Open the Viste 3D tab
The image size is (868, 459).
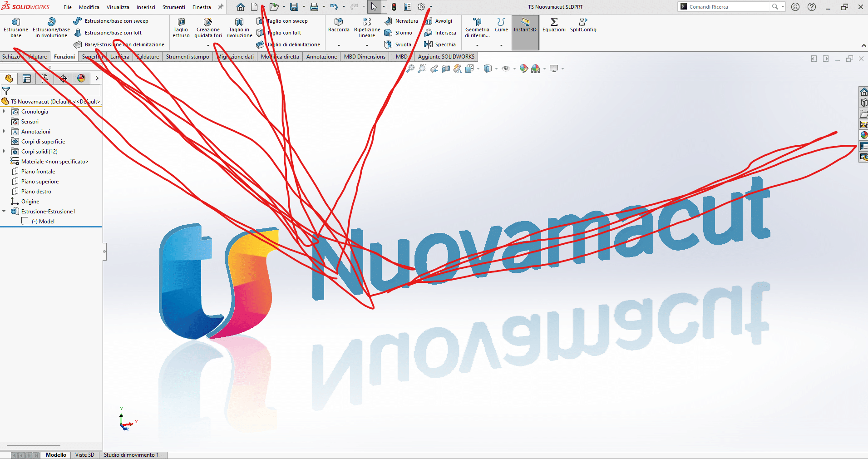tap(84, 455)
